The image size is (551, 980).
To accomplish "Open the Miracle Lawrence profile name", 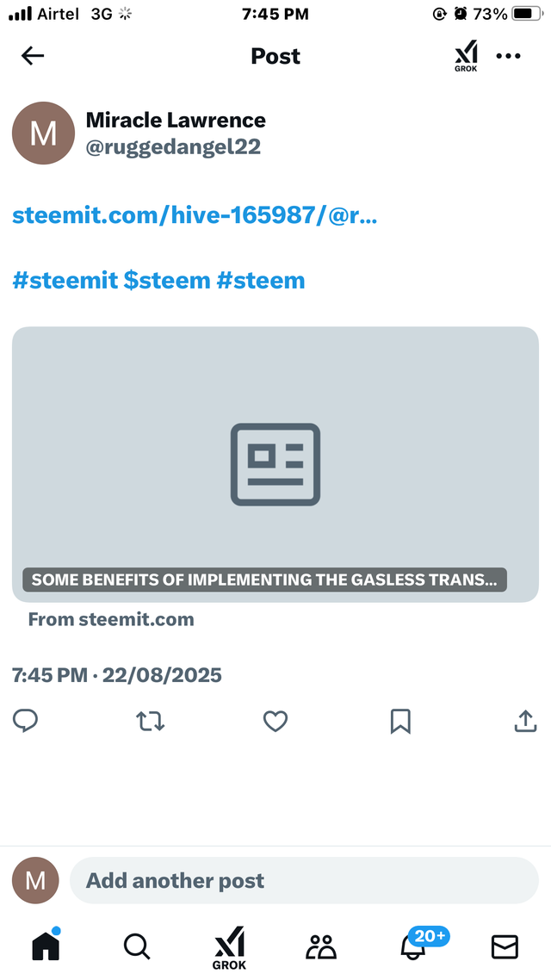I will [x=176, y=120].
